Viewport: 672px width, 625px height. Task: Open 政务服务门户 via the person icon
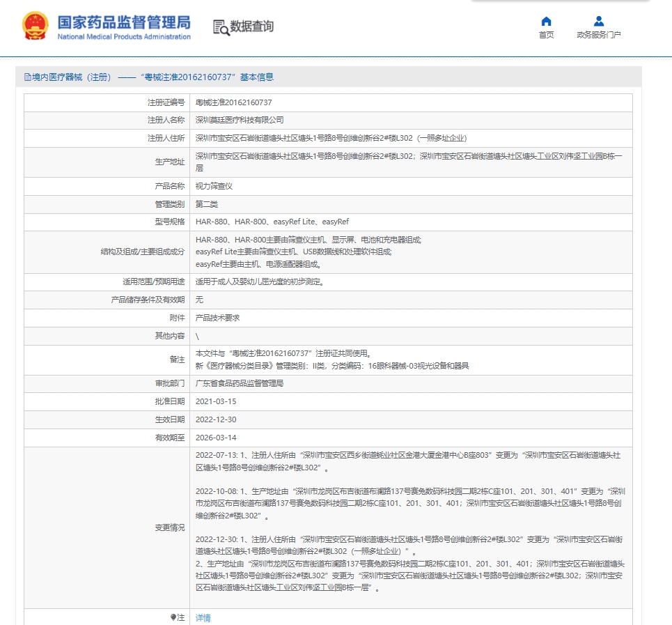599,21
